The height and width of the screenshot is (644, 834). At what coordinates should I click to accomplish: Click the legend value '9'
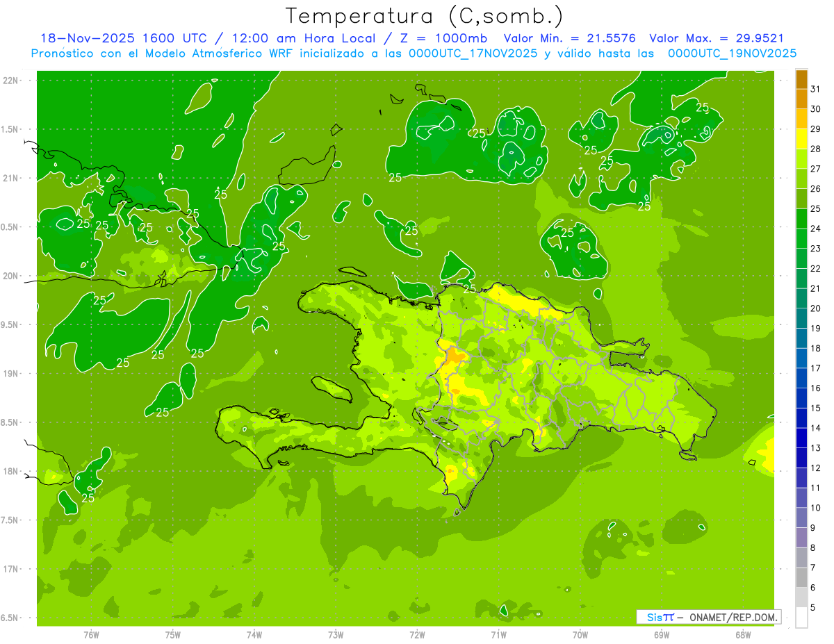click(813, 528)
